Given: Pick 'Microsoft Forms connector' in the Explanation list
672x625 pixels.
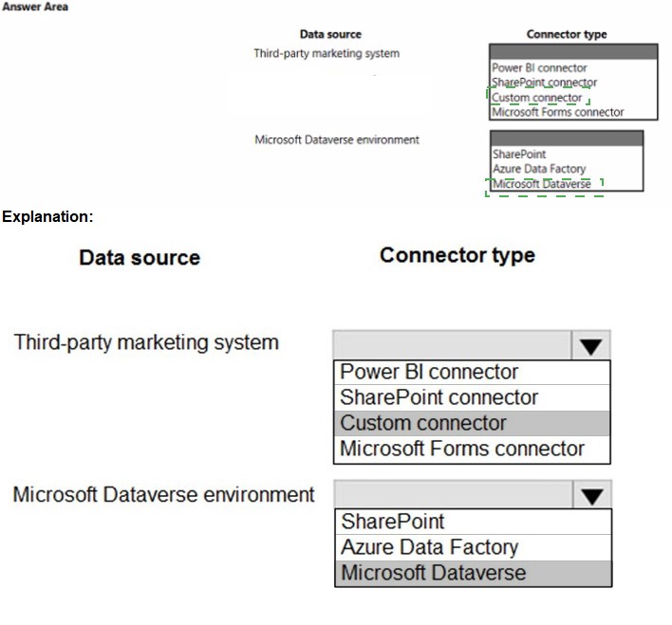Looking at the screenshot, I should tap(472, 450).
